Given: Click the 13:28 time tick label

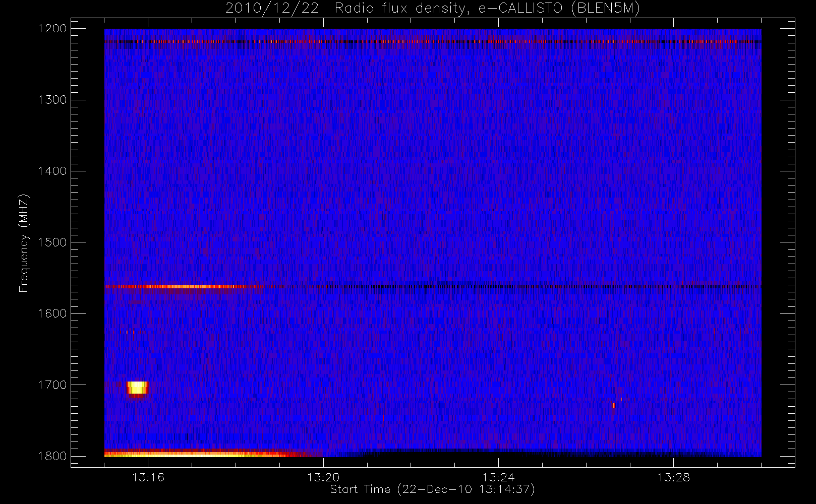Looking at the screenshot, I should [673, 477].
